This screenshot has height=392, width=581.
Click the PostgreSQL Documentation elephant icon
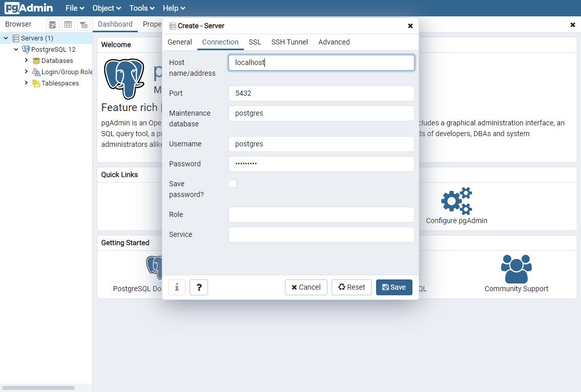click(x=155, y=267)
